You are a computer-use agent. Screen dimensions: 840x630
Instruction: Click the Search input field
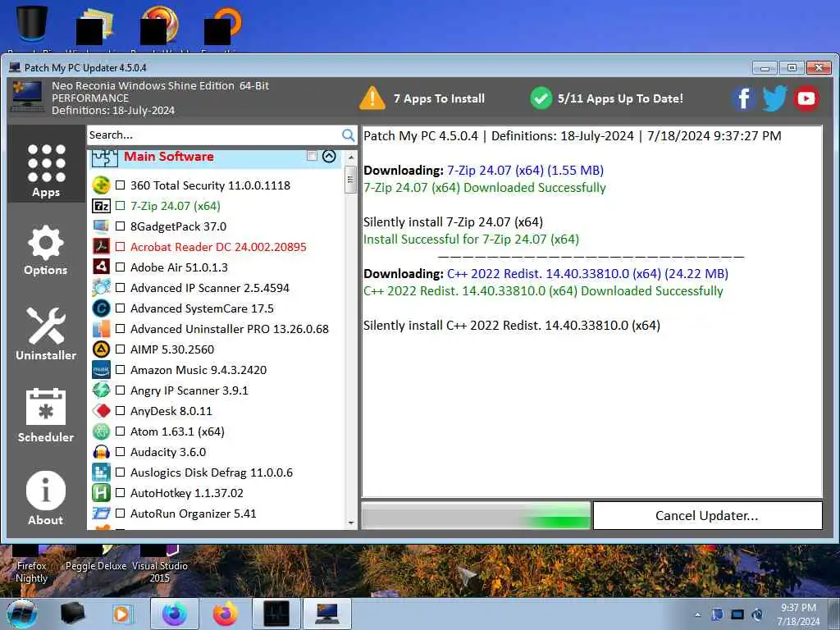(x=214, y=135)
